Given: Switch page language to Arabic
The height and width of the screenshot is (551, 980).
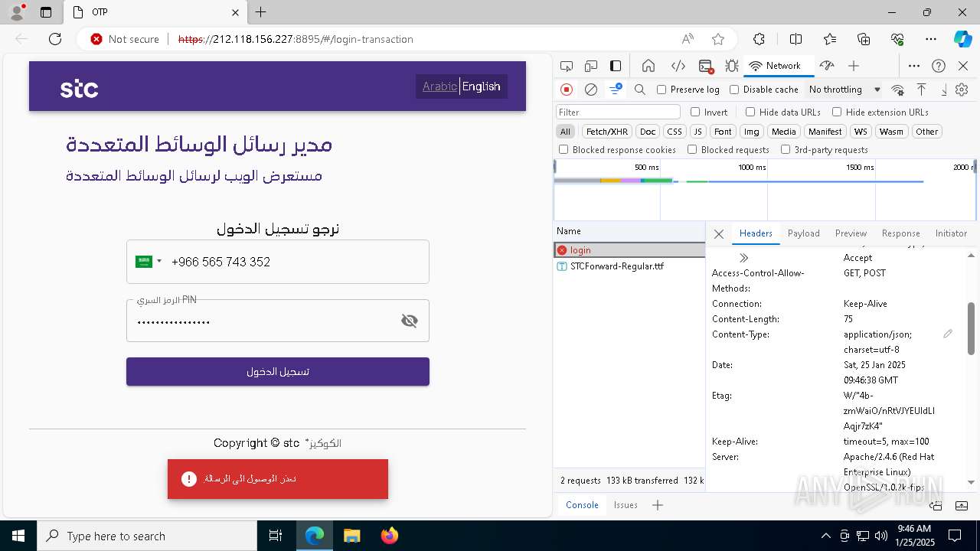Looking at the screenshot, I should (x=440, y=86).
